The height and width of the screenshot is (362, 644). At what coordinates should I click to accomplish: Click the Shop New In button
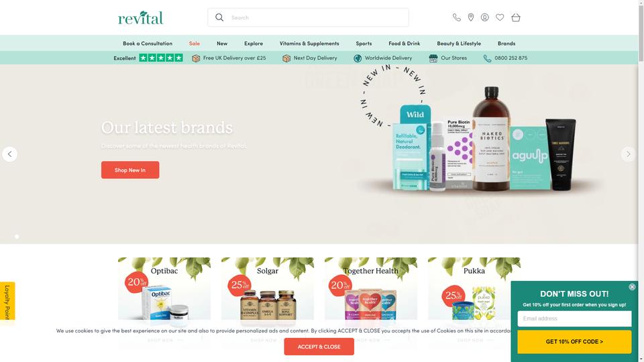tap(130, 170)
